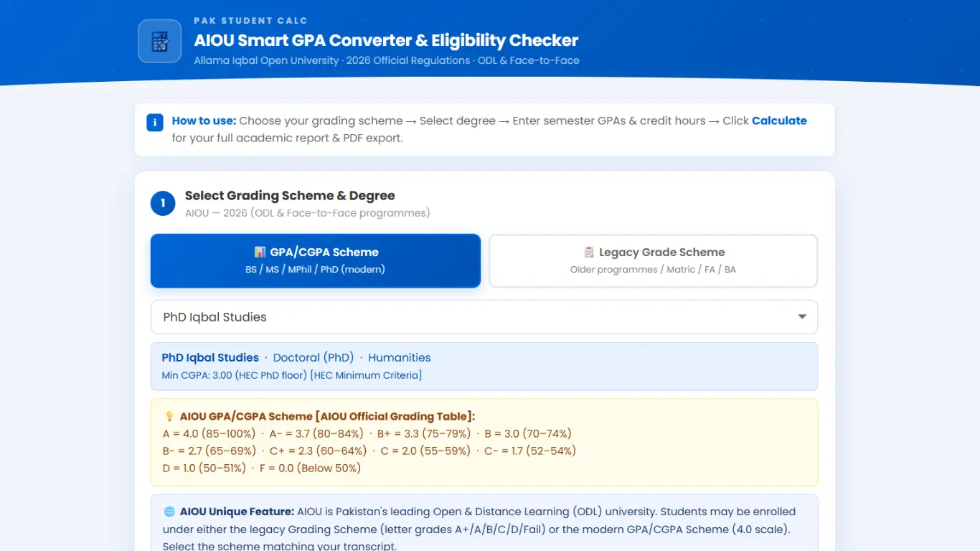Click the globe icon beside AIOU Unique Feature
Image resolution: width=980 pixels, height=551 pixels.
[x=169, y=512]
